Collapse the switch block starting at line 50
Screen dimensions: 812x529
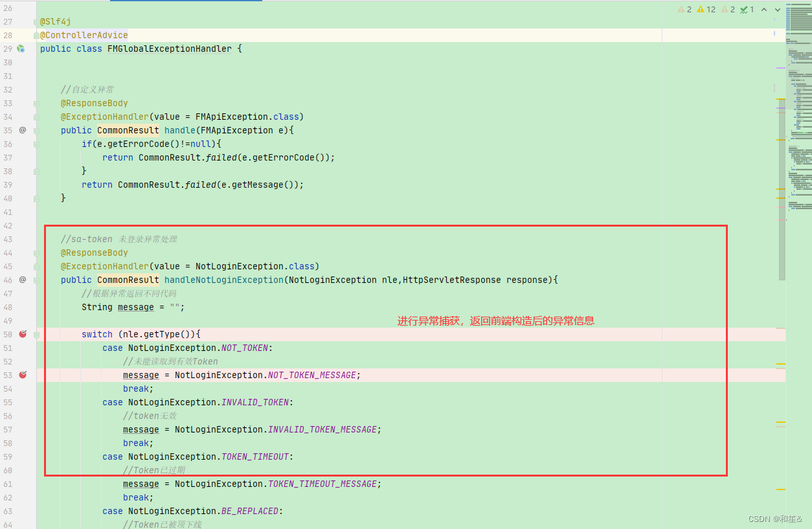[x=36, y=334]
